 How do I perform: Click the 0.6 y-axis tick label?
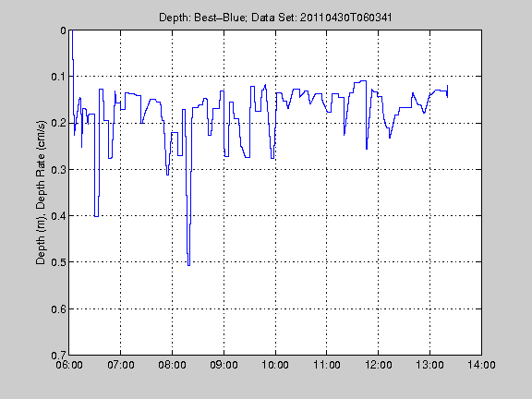click(58, 309)
